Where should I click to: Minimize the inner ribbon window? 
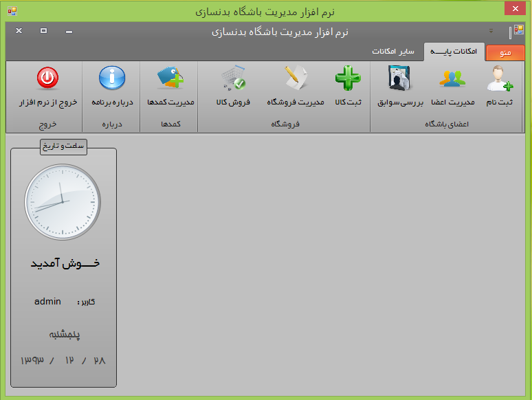pyautogui.click(x=69, y=32)
